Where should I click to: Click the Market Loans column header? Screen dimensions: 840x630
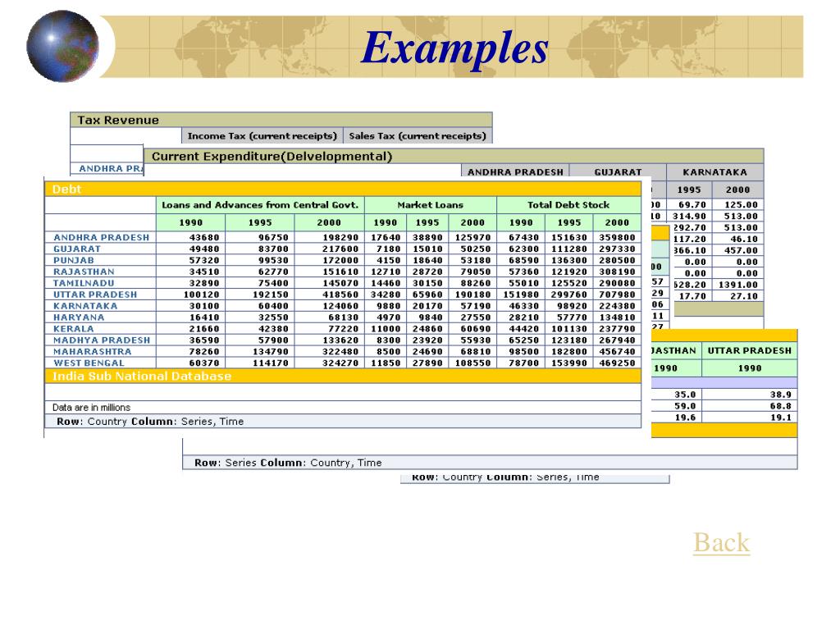tap(430, 204)
